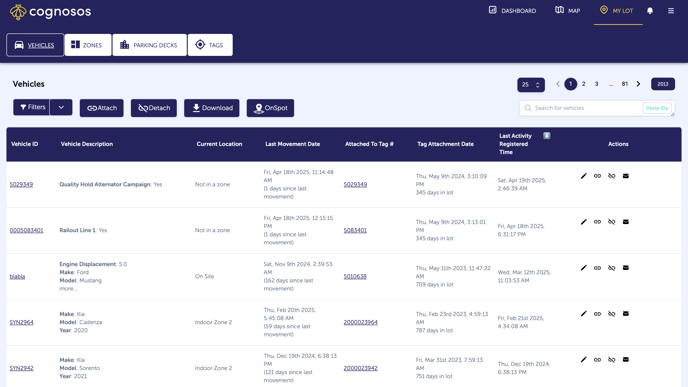Image resolution: width=688 pixels, height=387 pixels.
Task: Download the vehicle list
Action: (212, 108)
